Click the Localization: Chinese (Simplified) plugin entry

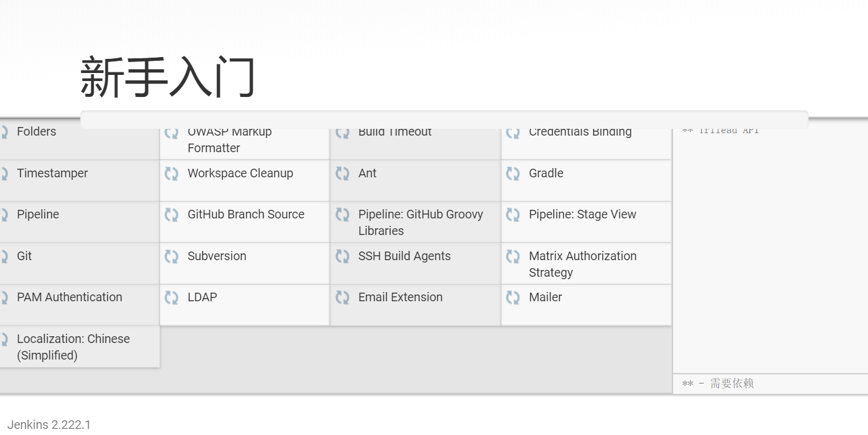tap(73, 347)
